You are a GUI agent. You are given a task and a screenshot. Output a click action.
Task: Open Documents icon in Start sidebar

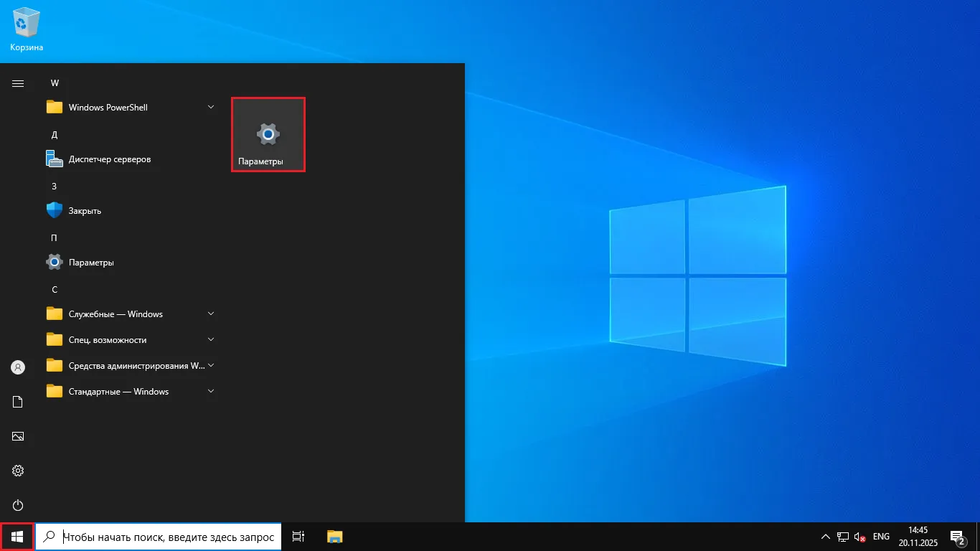pyautogui.click(x=18, y=402)
